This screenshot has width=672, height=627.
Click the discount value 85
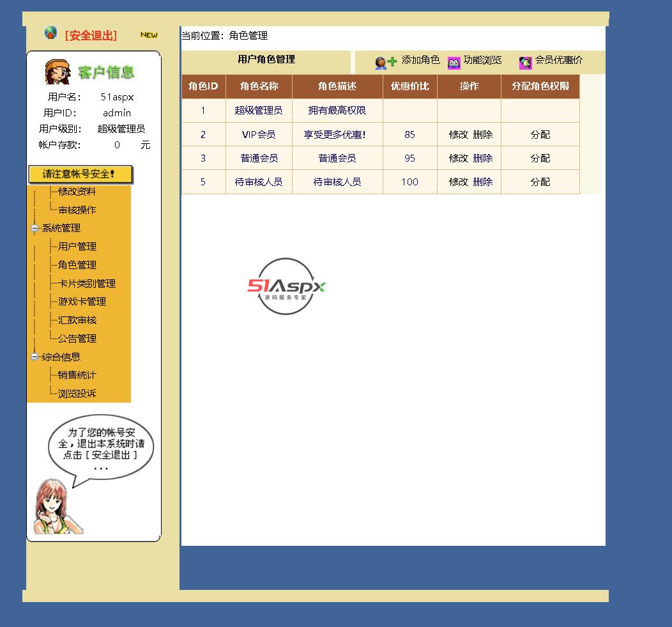pos(409,135)
